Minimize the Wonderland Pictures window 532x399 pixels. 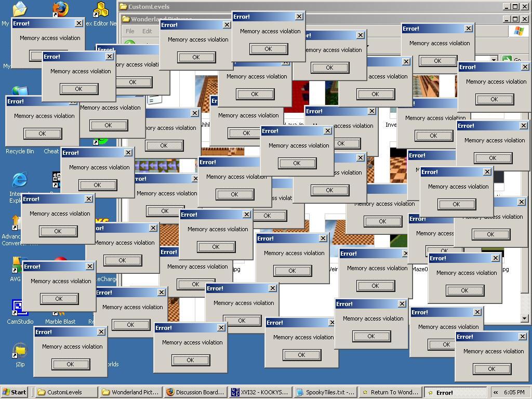point(507,19)
